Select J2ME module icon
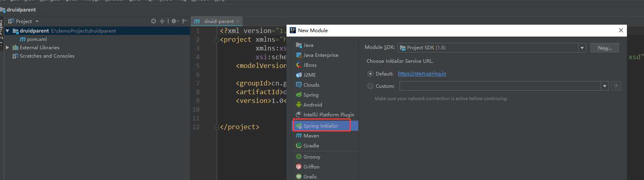Image resolution: width=644 pixels, height=180 pixels. point(299,75)
